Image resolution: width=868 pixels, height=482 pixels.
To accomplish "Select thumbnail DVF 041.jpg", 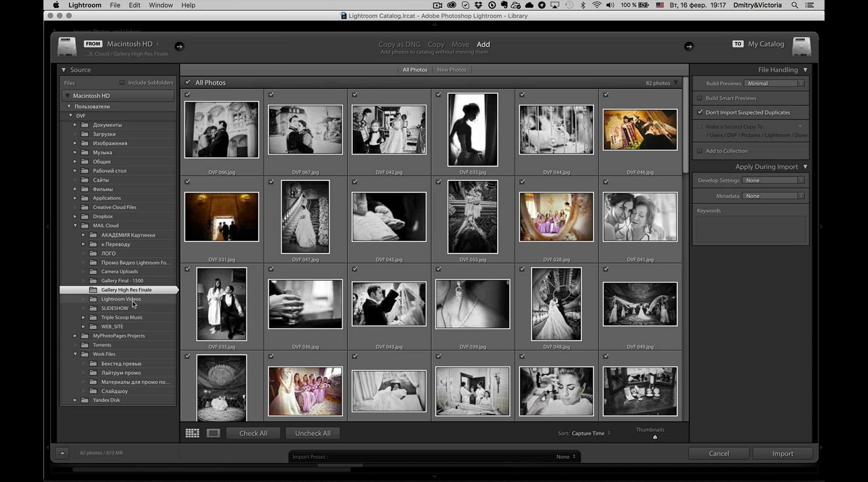I will coord(639,217).
